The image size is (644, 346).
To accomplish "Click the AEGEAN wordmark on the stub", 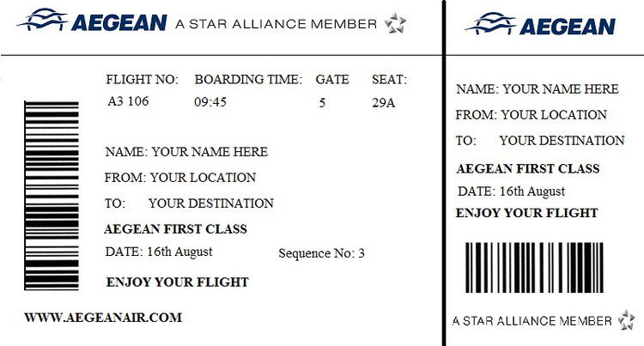I will (568, 27).
